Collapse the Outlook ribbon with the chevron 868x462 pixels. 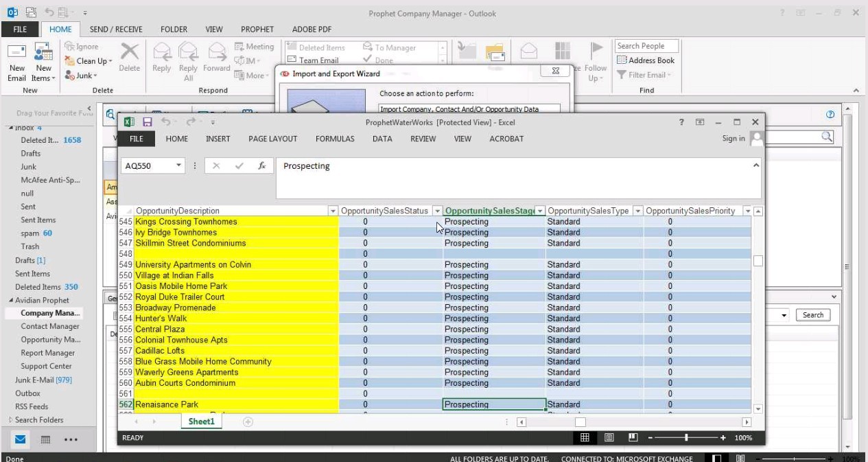point(856,91)
